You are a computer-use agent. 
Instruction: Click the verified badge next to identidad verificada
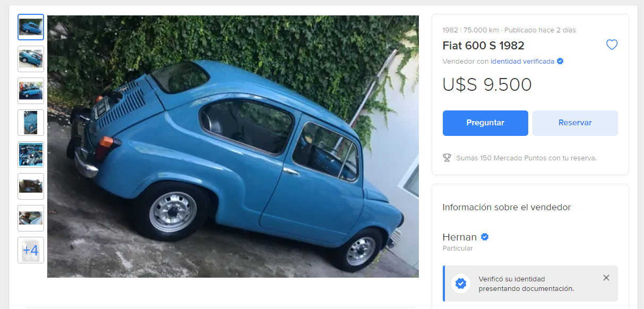click(560, 62)
